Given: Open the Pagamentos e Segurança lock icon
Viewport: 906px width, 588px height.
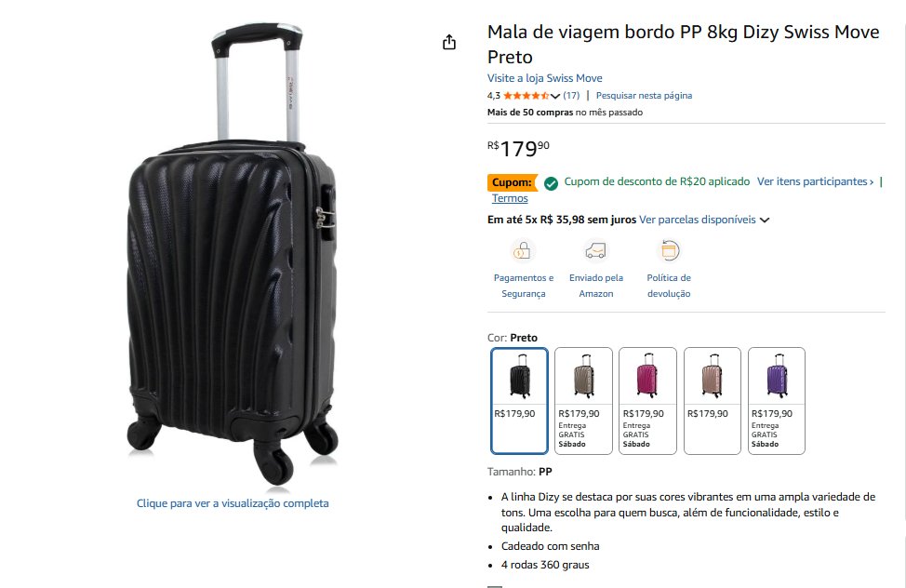Looking at the screenshot, I should coord(523,250).
